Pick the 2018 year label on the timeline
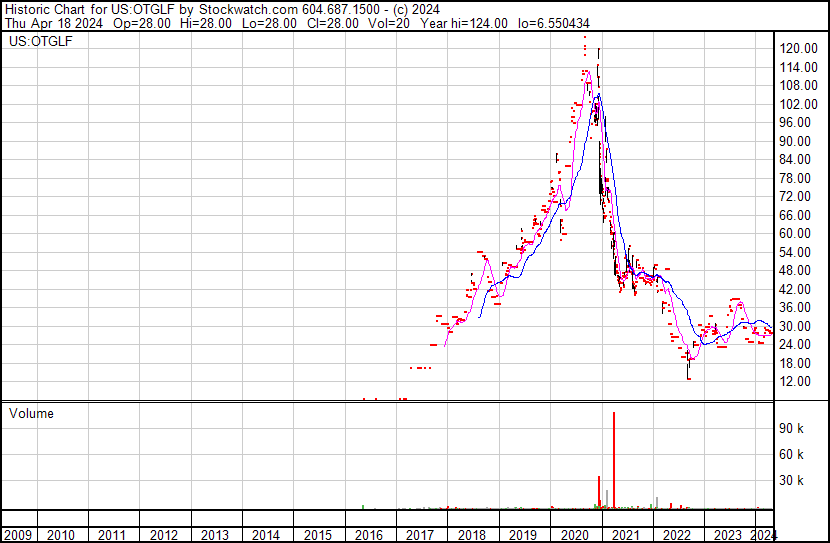 472,535
